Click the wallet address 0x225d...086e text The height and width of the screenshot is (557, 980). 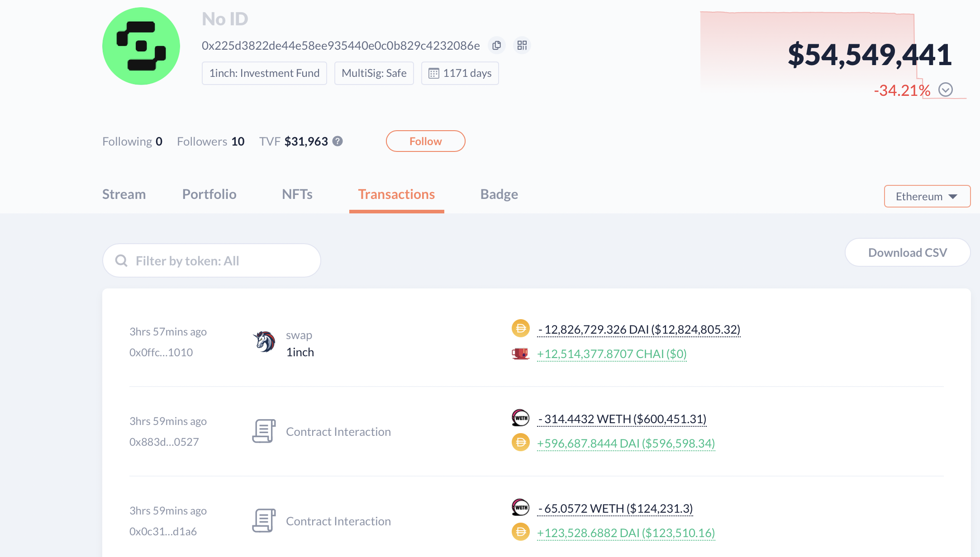(x=341, y=46)
